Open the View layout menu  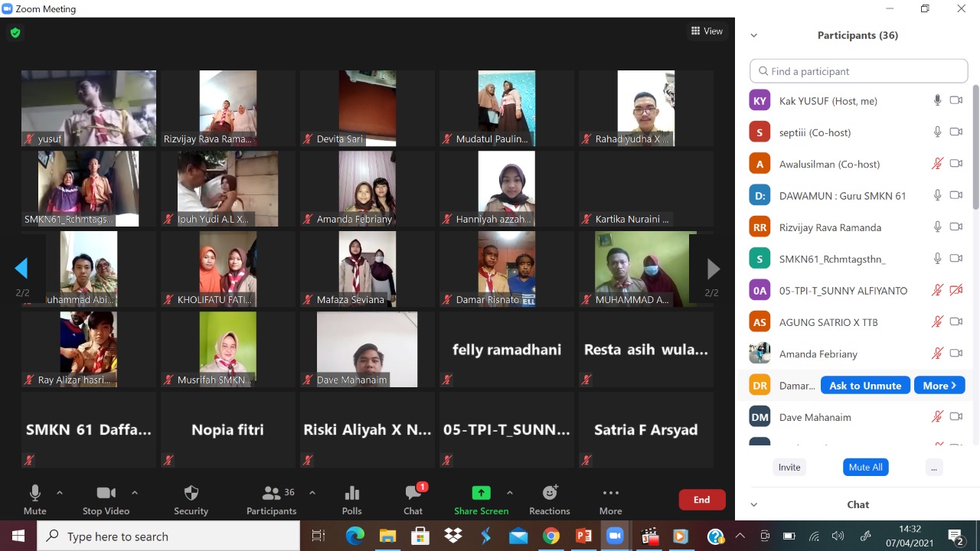click(x=707, y=31)
